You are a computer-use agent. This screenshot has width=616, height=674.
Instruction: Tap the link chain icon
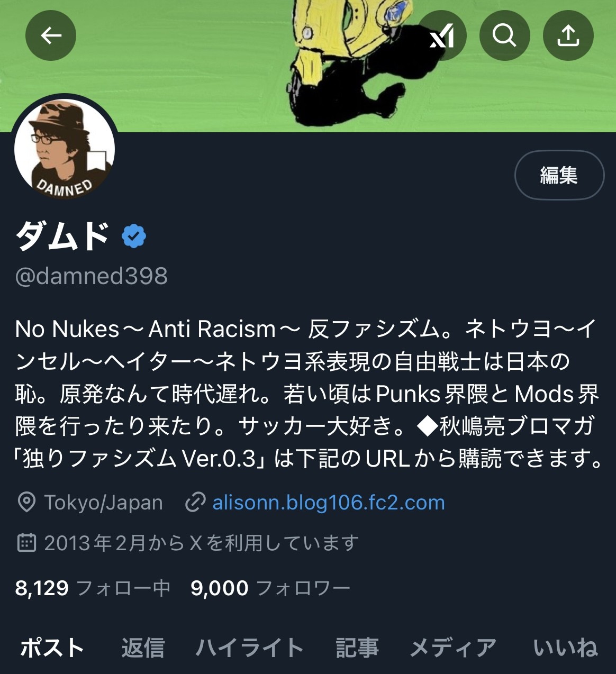(x=195, y=502)
